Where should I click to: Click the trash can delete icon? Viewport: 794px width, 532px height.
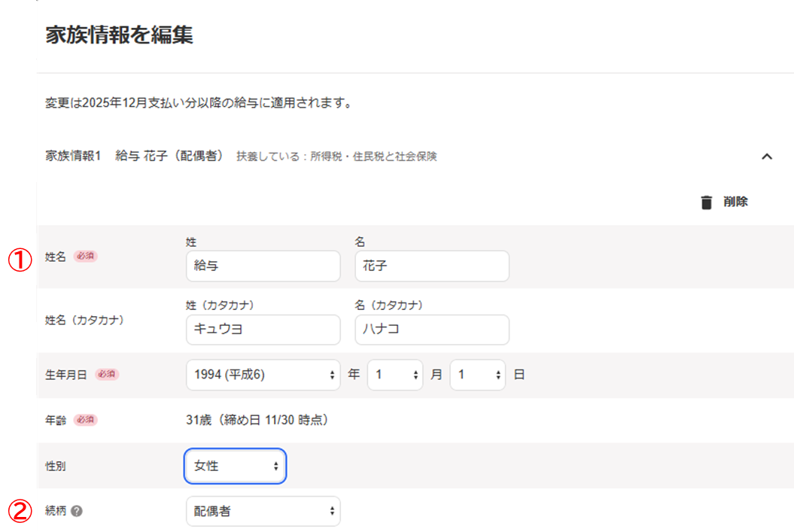tap(706, 202)
